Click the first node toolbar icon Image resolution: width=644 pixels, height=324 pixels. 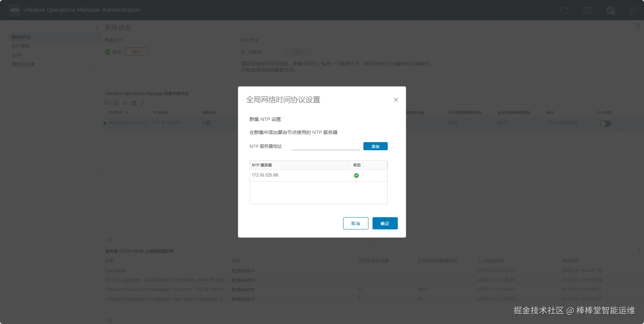point(107,103)
